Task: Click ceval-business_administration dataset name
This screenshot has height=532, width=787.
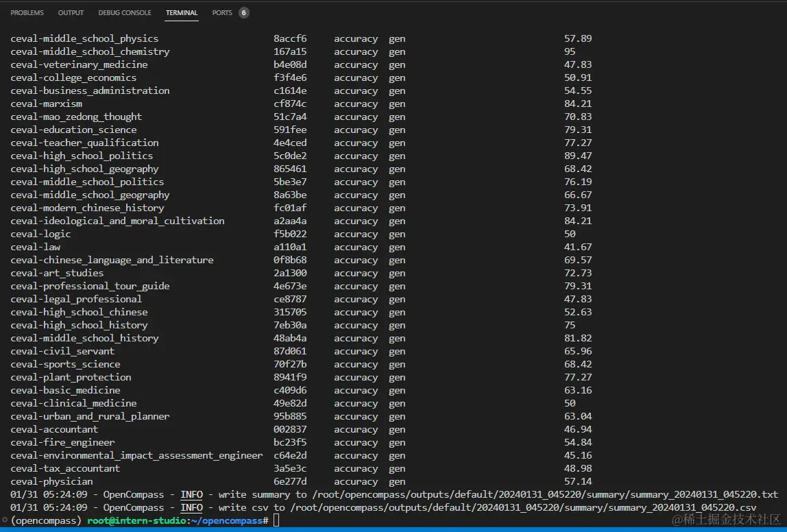Action: point(90,91)
